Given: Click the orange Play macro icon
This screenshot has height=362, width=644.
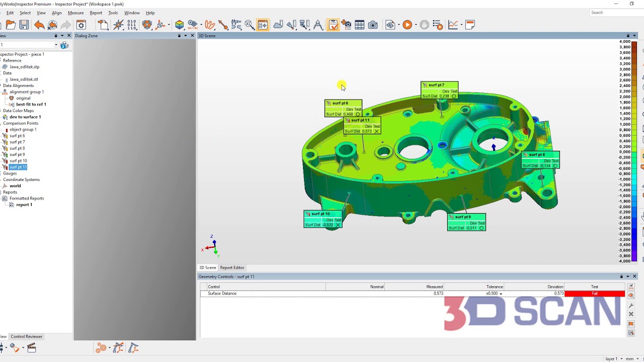Looking at the screenshot, I should [x=408, y=25].
